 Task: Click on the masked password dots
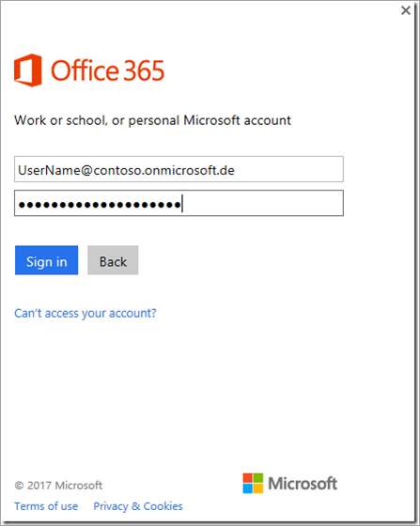pyautogui.click(x=100, y=205)
